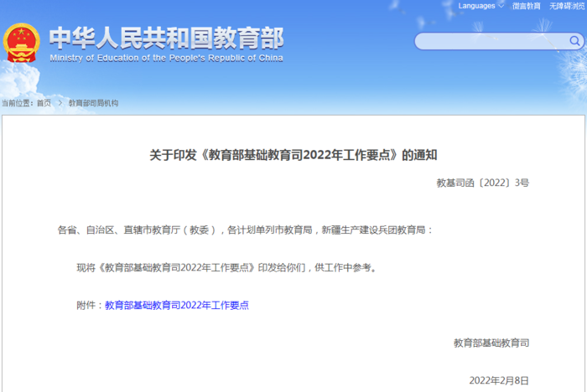Go to 首页 in breadcrumb
Screen dimensions: 587x392
[44, 103]
